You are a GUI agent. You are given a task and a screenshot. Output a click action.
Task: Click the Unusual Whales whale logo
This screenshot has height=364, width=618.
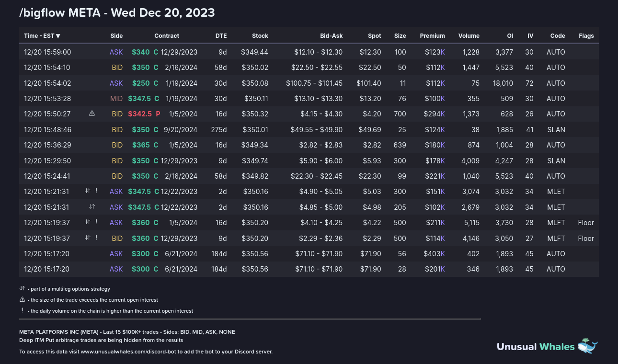[x=588, y=346]
